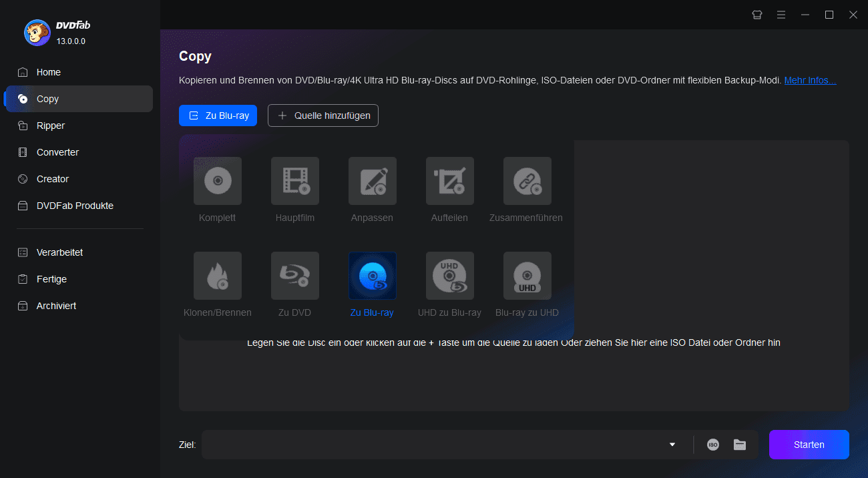
Task: Choose the Hauptfilm copy mode icon
Action: (x=294, y=181)
